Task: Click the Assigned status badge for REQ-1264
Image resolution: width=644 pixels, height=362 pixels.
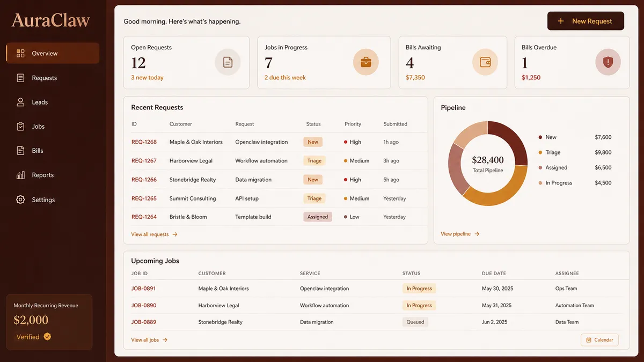Action: tap(318, 217)
